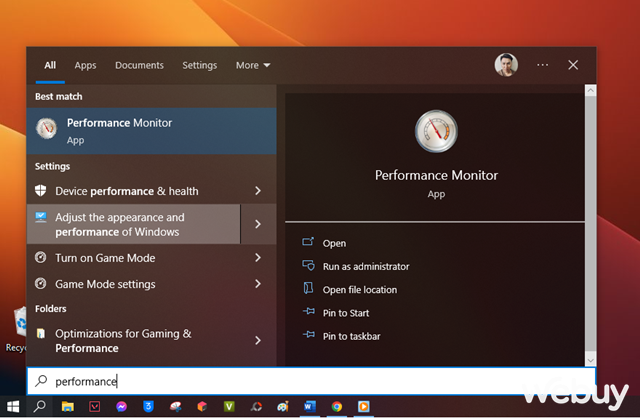640x418 pixels.
Task: Choose Run as administrator
Action: click(366, 266)
